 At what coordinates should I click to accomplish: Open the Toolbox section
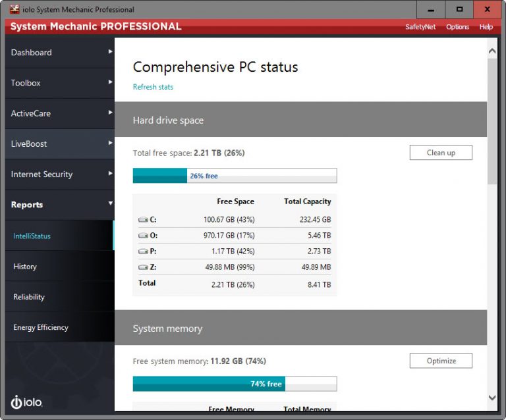[x=60, y=83]
